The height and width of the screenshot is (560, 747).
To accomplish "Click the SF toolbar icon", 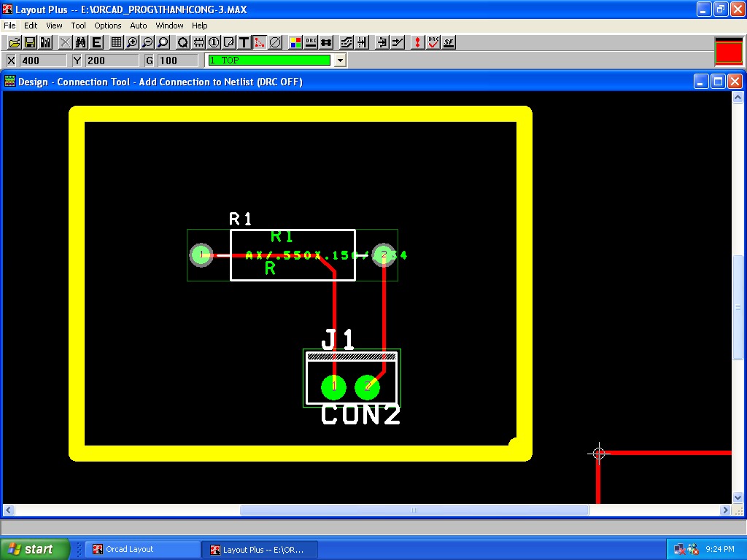I will tap(449, 43).
